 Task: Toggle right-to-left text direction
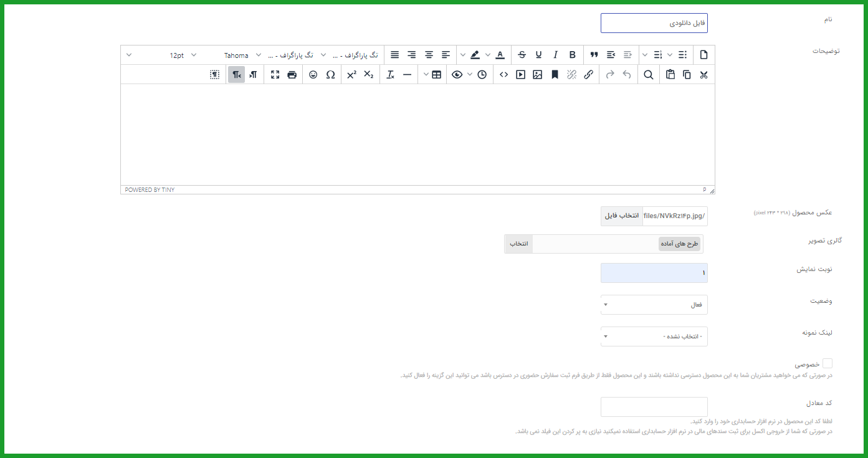tap(236, 75)
